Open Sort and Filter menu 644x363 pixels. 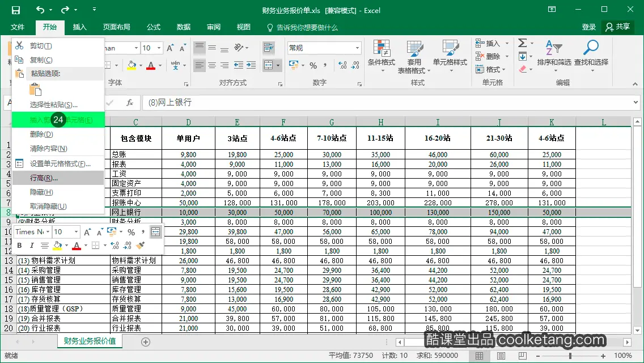click(554, 56)
